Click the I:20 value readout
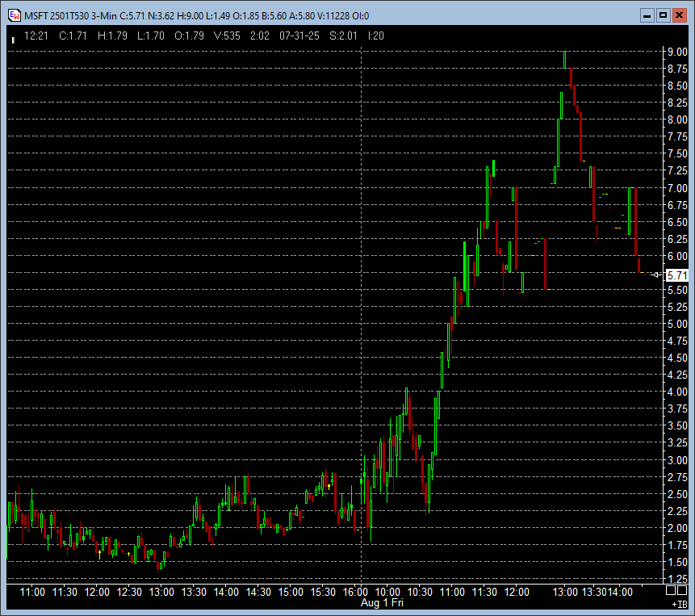This screenshot has height=616, width=695. [376, 36]
